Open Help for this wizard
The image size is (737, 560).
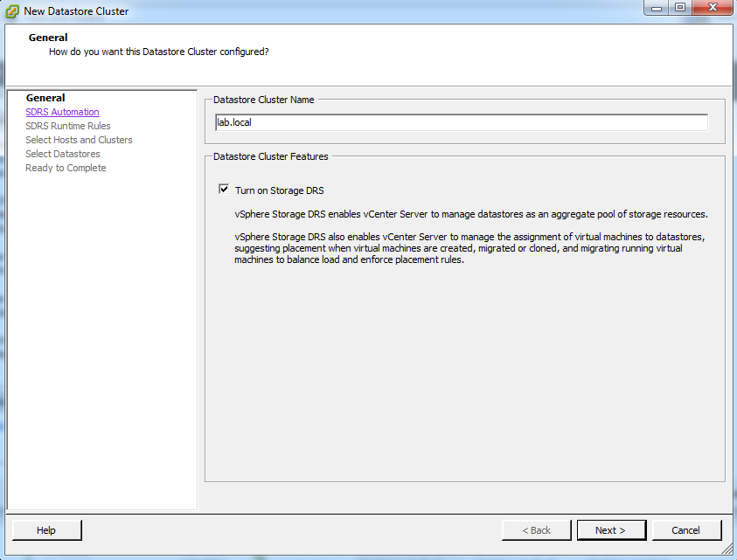click(46, 530)
